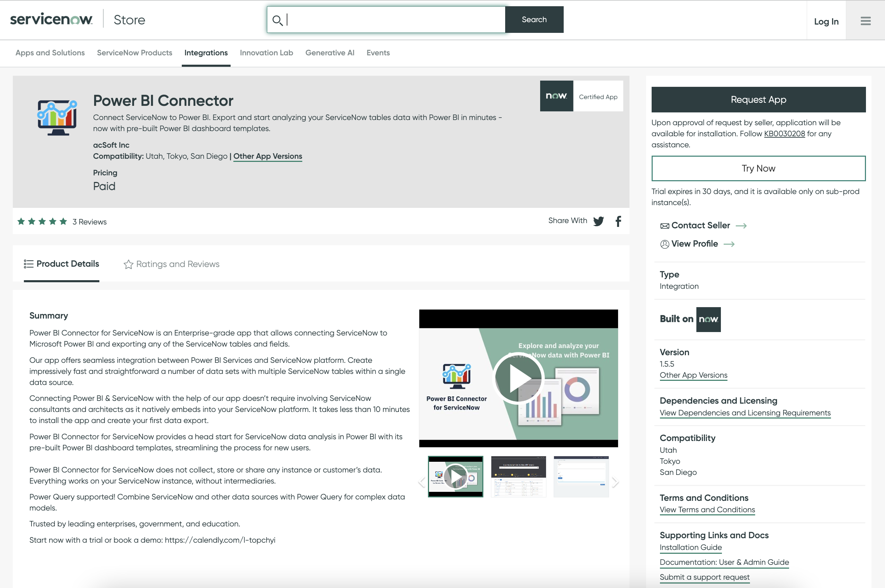Focus the Store search field

(394, 20)
